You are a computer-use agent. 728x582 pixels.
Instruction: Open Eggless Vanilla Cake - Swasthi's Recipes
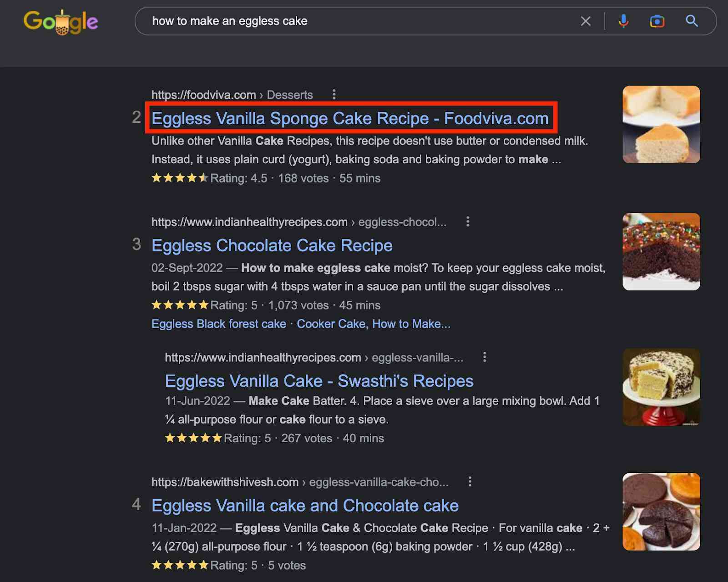319,381
